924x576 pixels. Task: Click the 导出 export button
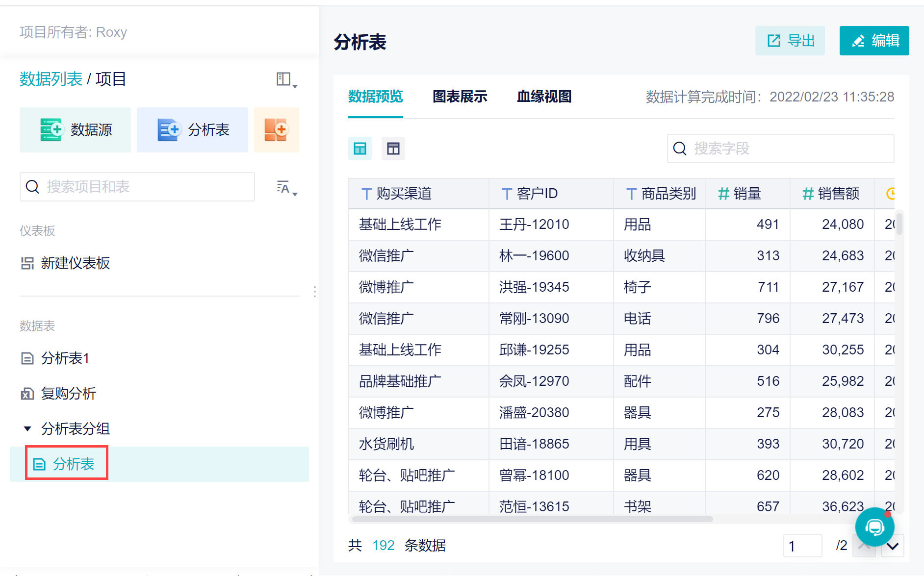(x=790, y=41)
